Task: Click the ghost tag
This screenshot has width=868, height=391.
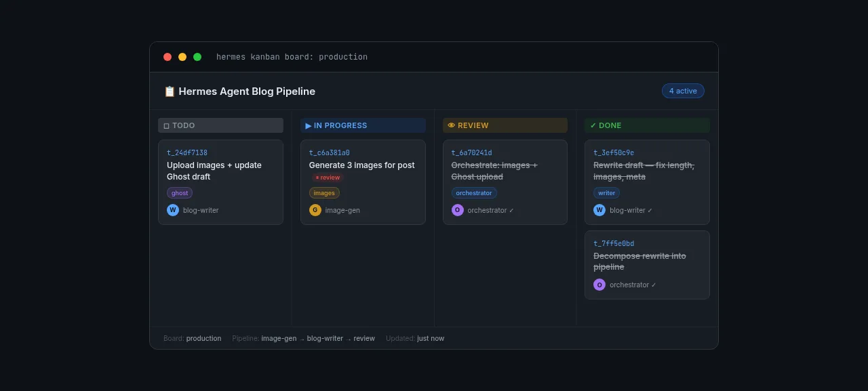Action: point(180,193)
